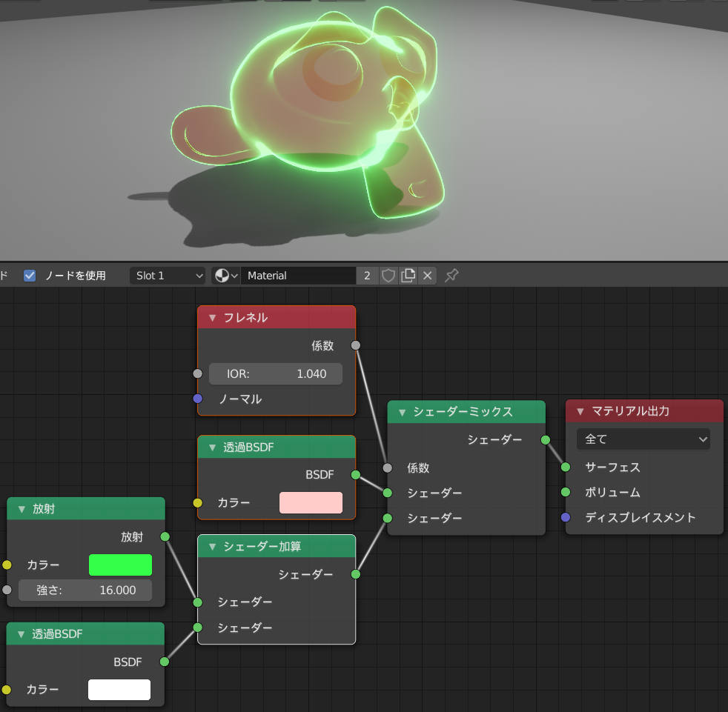Collapse the 透過BSDF node with white color

[x=21, y=634]
